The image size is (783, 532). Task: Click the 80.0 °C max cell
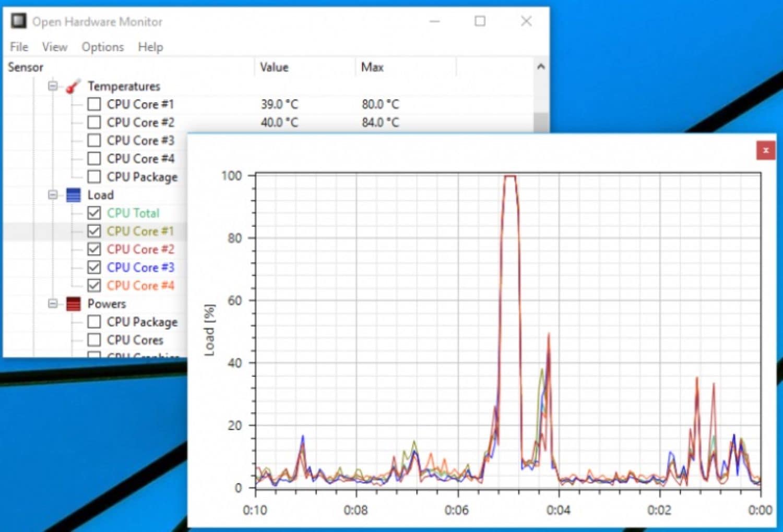click(x=380, y=104)
